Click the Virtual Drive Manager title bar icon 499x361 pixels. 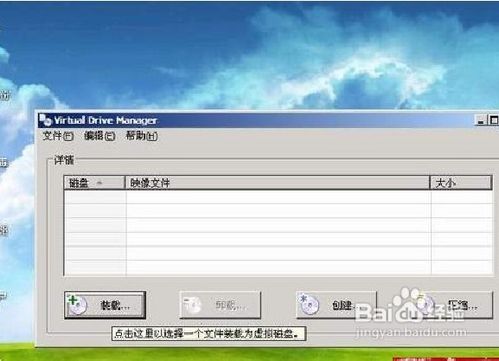pyautogui.click(x=45, y=120)
